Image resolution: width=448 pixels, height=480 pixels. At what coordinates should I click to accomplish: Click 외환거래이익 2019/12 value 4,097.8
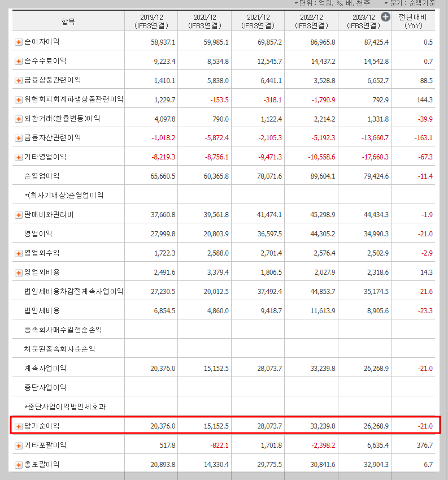165,119
